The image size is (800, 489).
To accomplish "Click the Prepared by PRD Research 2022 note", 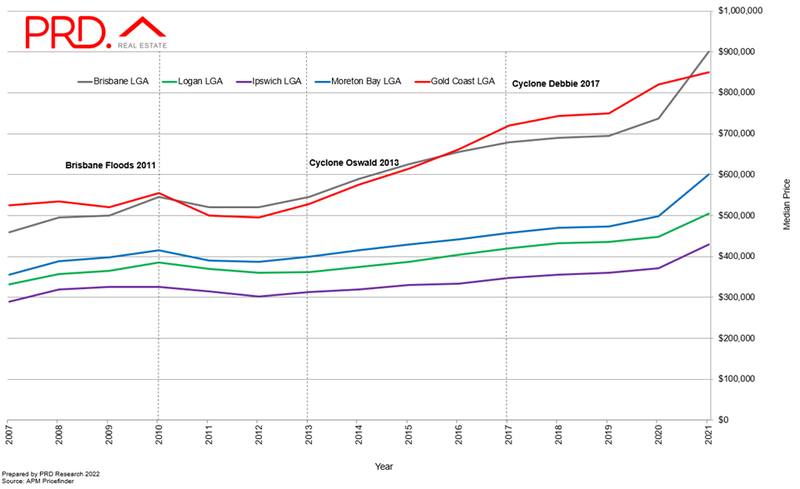I will coord(51,474).
